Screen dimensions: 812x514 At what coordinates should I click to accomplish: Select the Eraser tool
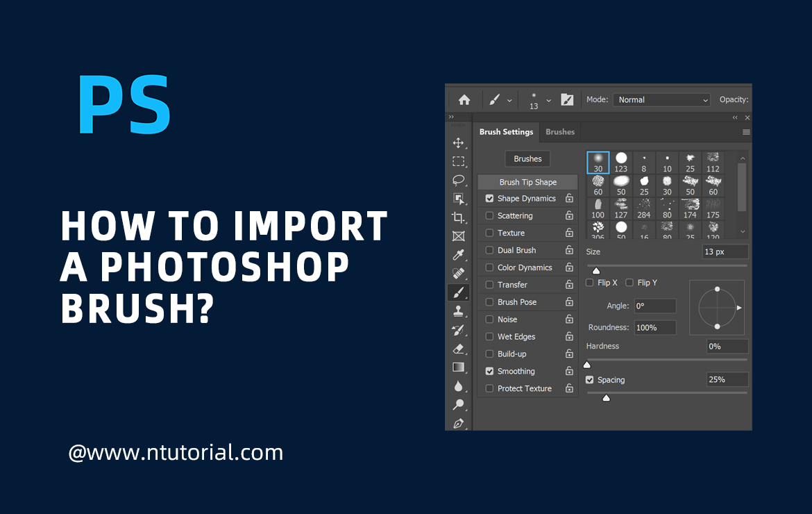pos(458,349)
